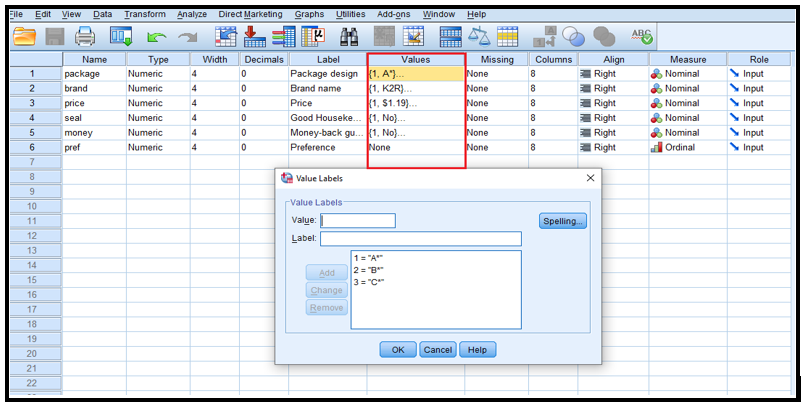Click Right align cell of money row
The width and height of the screenshot is (807, 410).
(x=613, y=133)
